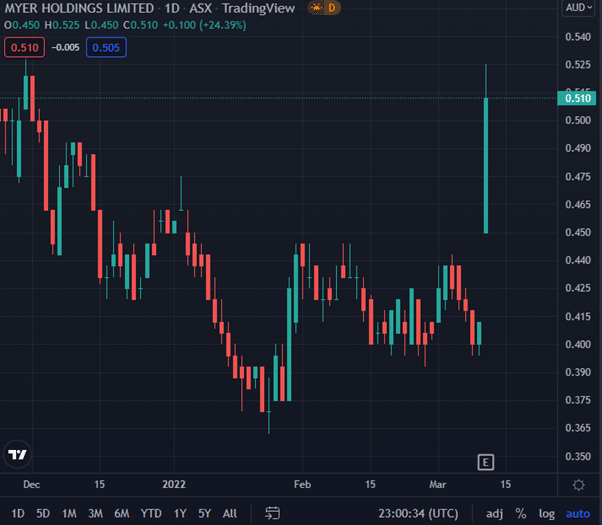Click the ASX exchange label
This screenshot has width=602, height=525.
pos(200,8)
